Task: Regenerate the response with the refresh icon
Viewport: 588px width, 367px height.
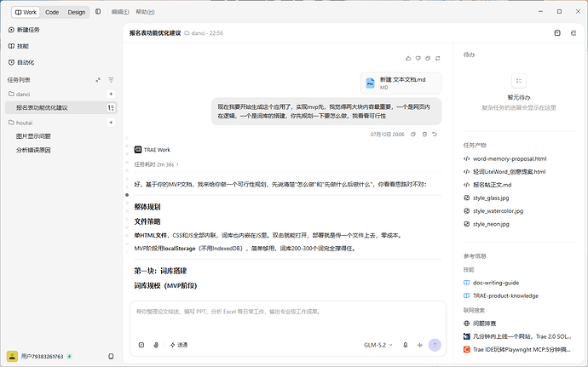Action: (438, 58)
